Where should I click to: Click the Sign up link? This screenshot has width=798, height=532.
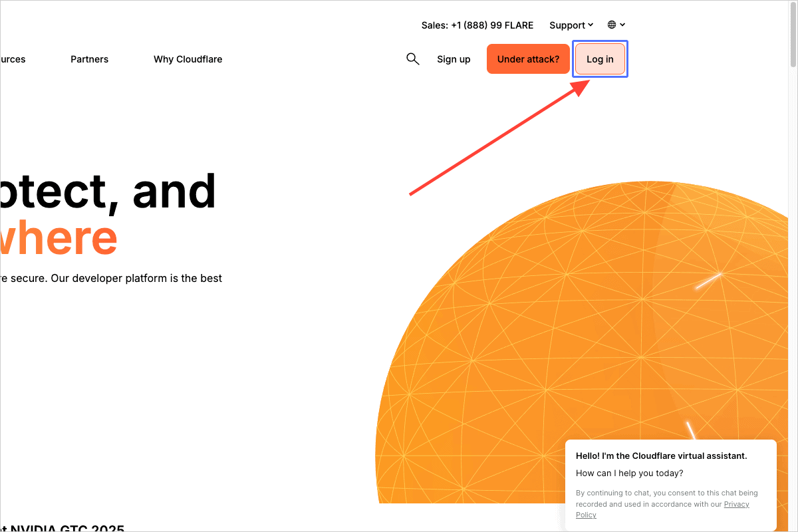[x=454, y=59]
